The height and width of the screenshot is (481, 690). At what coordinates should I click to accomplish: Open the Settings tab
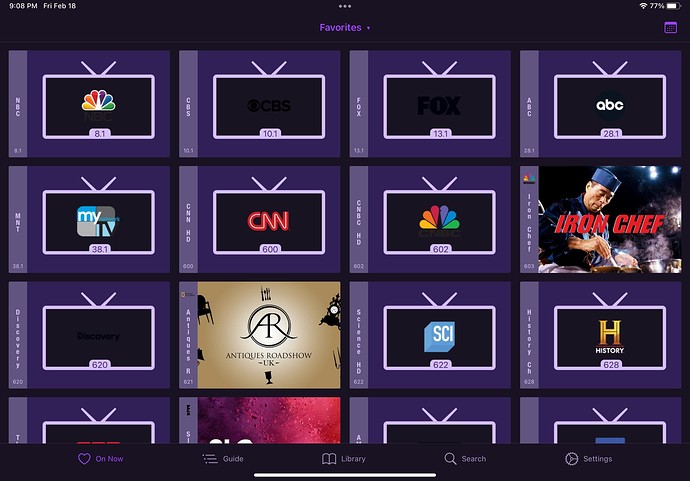pos(588,459)
